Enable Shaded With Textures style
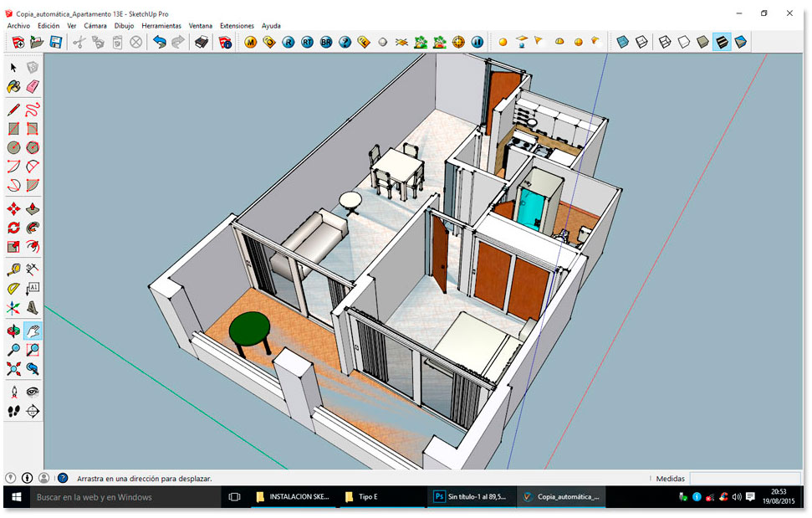Viewport: 812px width, 518px height. click(722, 42)
